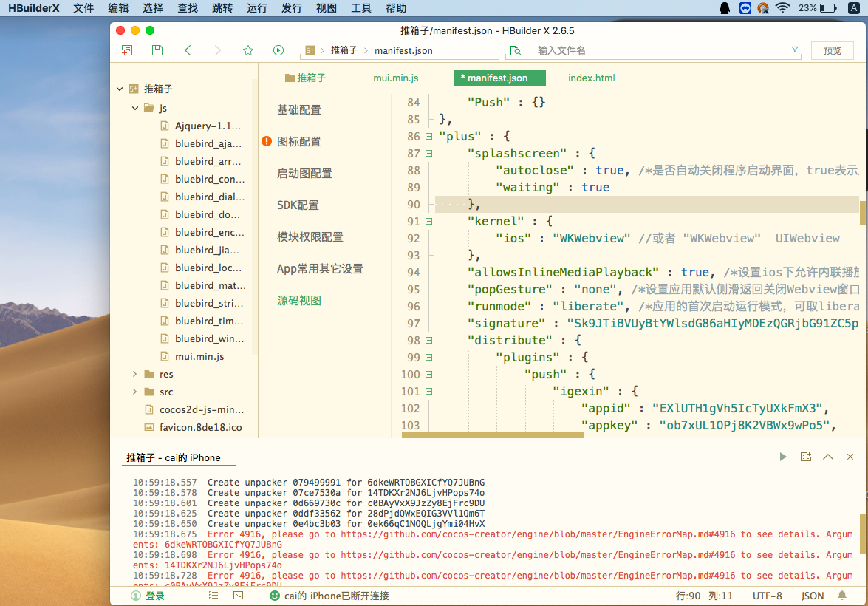This screenshot has width=868, height=606.
Task: Navigate back using the left arrow icon
Action: (x=188, y=50)
